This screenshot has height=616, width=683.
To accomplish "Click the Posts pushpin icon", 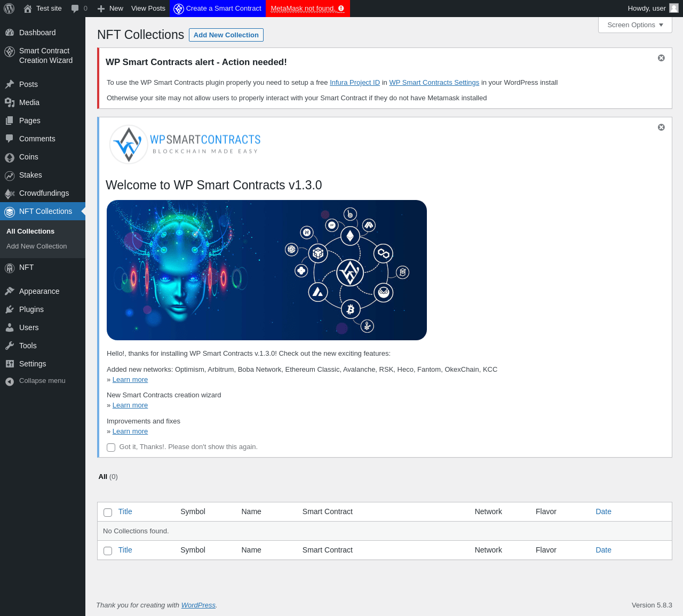I will click(10, 84).
